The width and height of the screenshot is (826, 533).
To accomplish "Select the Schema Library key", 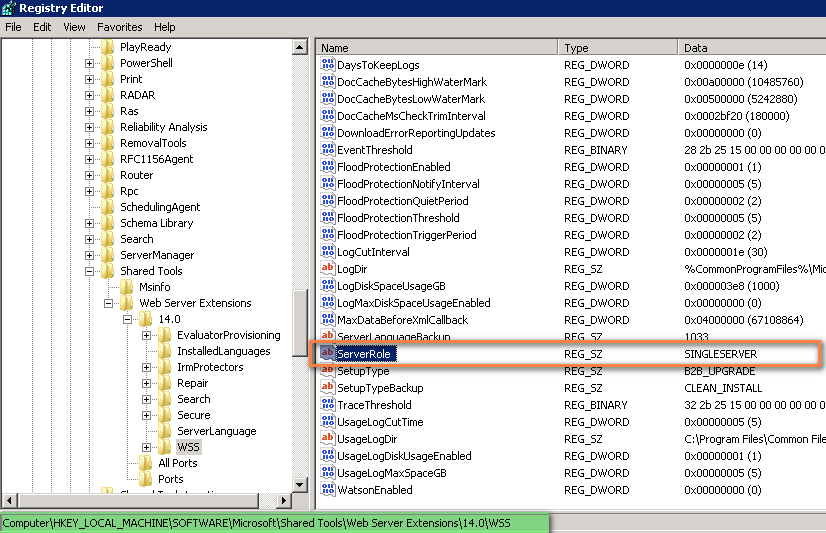I will [x=156, y=223].
